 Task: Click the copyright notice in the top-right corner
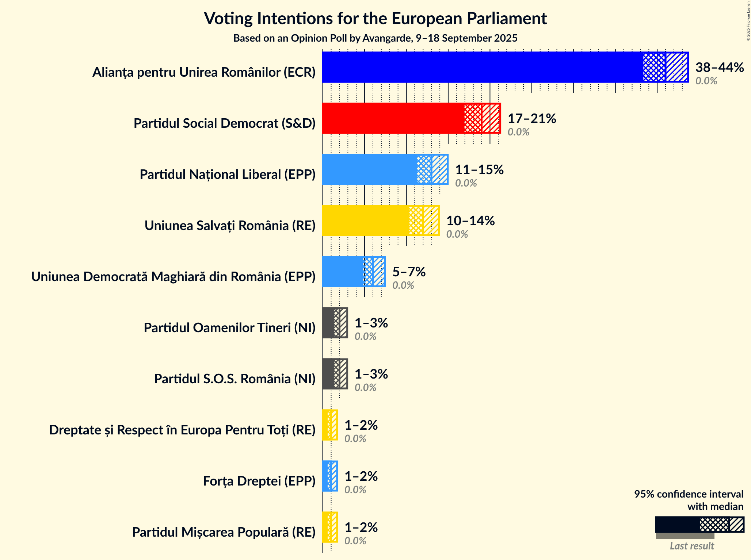click(x=748, y=21)
